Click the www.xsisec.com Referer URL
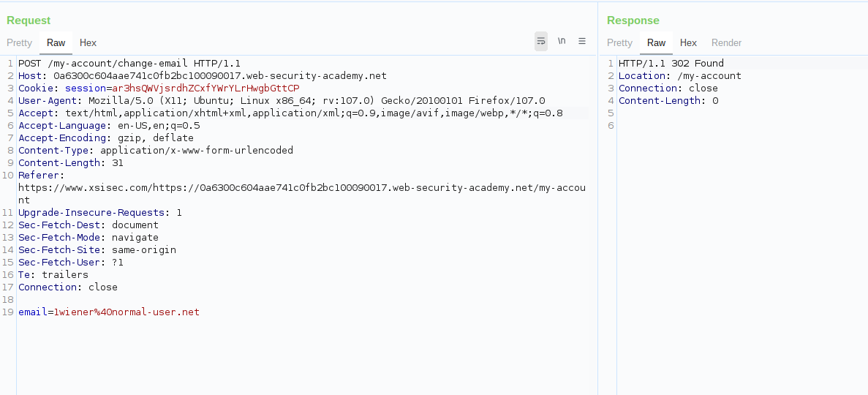The height and width of the screenshot is (395, 868). pos(302,194)
